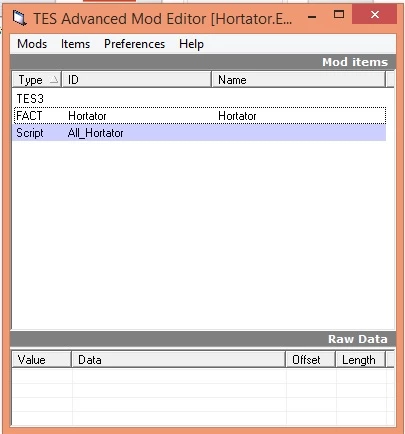
Task: Open the Help menu
Action: tap(191, 44)
